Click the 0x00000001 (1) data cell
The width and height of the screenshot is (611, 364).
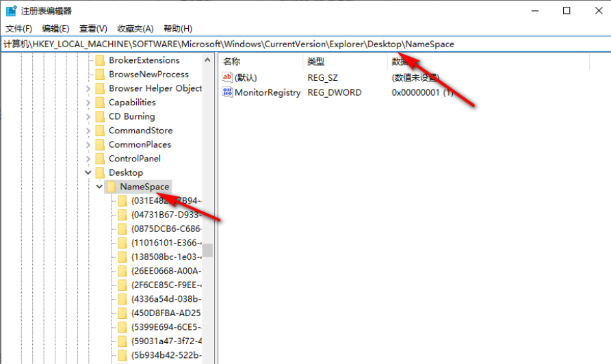pyautogui.click(x=422, y=92)
